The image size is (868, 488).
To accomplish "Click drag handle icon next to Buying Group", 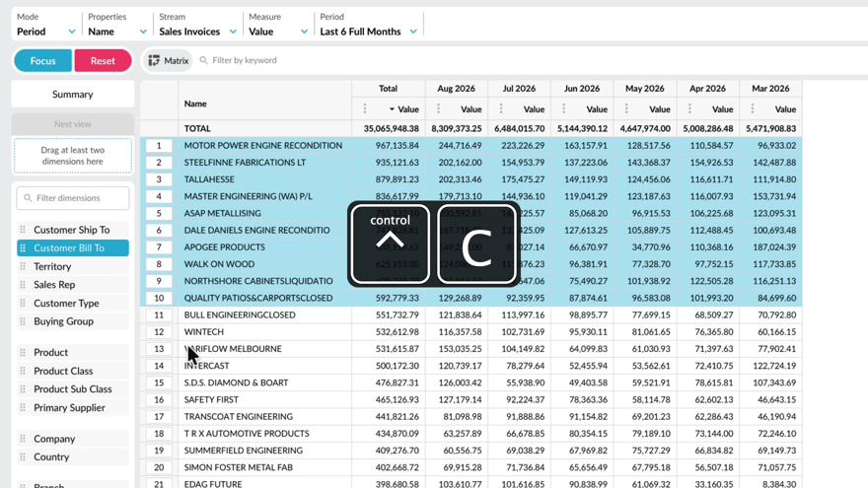I will click(x=23, y=321).
